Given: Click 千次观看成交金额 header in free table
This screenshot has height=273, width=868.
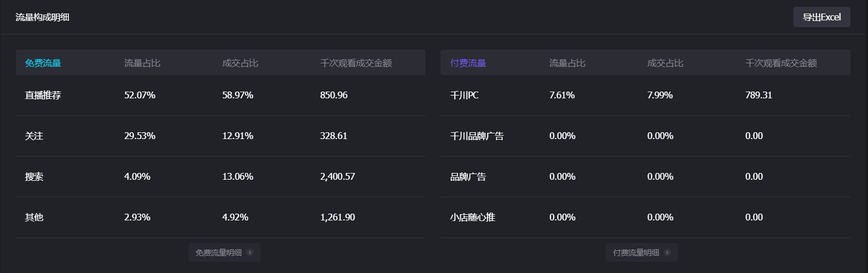Looking at the screenshot, I should pos(356,63).
